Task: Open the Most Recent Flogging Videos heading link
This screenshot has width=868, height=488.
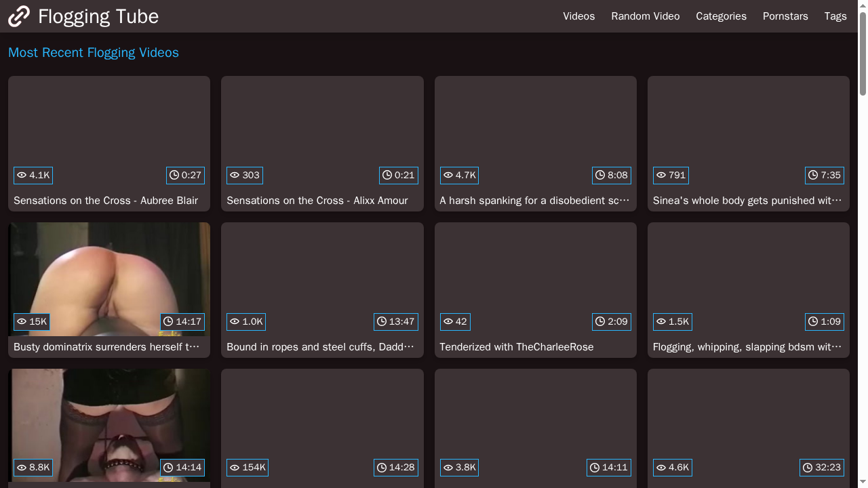Action: tap(94, 53)
